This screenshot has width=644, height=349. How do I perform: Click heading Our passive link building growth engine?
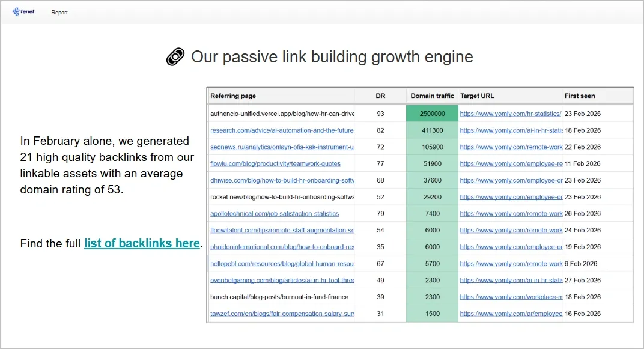coord(332,57)
